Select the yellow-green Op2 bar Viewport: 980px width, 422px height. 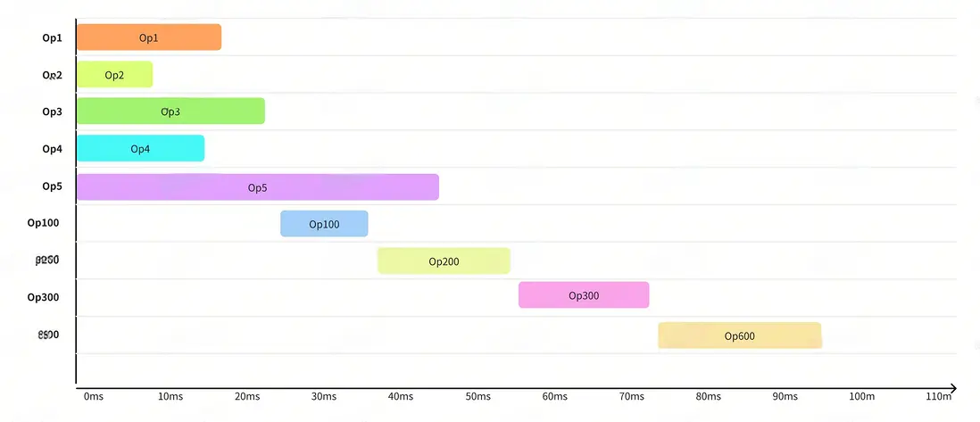[x=114, y=75]
